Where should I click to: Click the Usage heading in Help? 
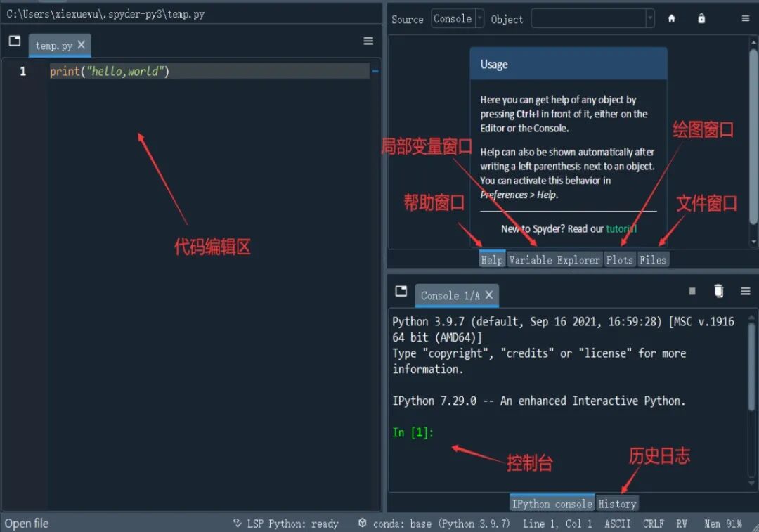[494, 65]
